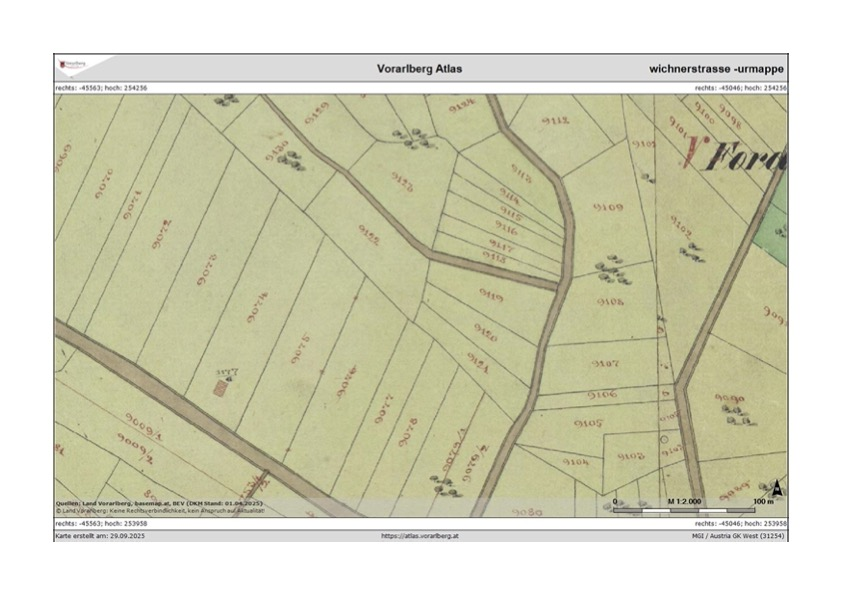Viewport: 841px width, 595px height.
Task: Click the Quellen source attribution text
Action: pyautogui.click(x=160, y=503)
